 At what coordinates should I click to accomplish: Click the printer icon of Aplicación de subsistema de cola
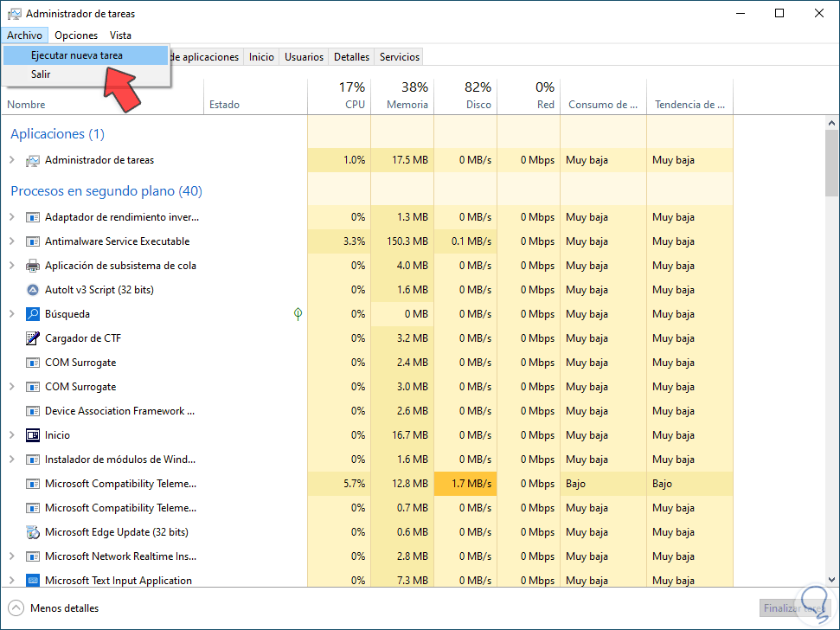pos(33,266)
